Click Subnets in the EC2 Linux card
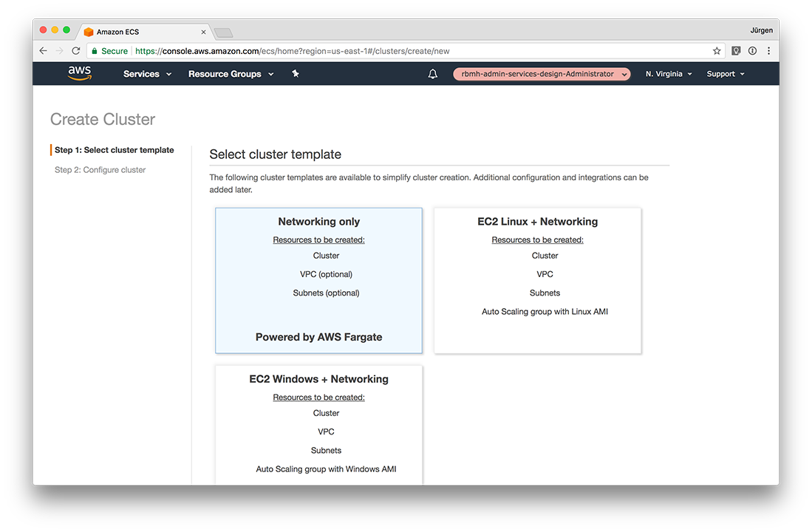 (545, 293)
